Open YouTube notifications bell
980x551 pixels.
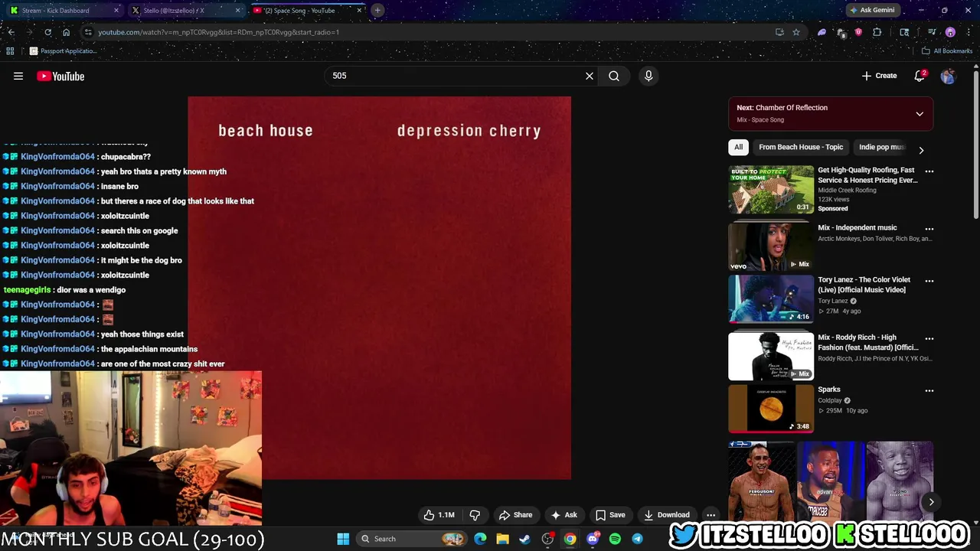[920, 76]
